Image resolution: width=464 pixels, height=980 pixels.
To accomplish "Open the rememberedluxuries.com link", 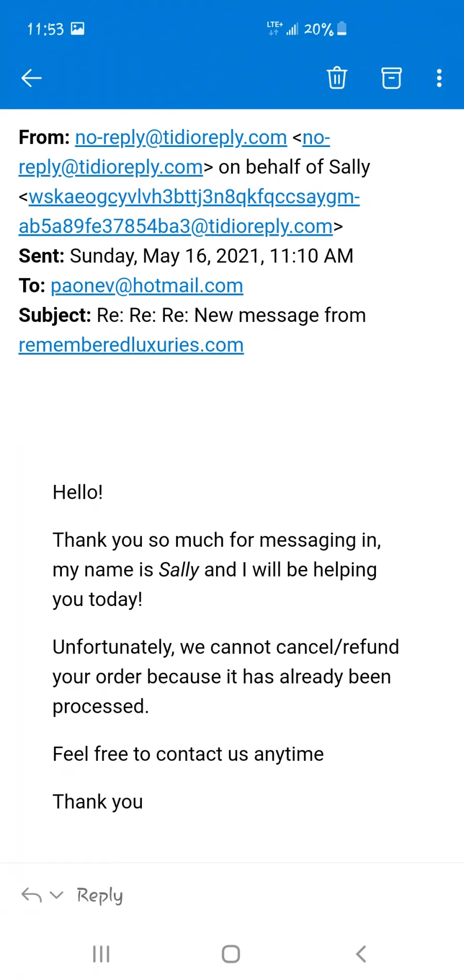I will click(x=131, y=345).
